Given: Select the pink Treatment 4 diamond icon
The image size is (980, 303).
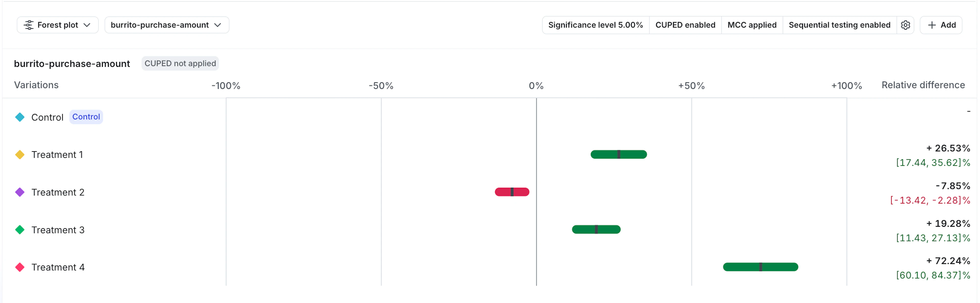Looking at the screenshot, I should [x=19, y=267].
